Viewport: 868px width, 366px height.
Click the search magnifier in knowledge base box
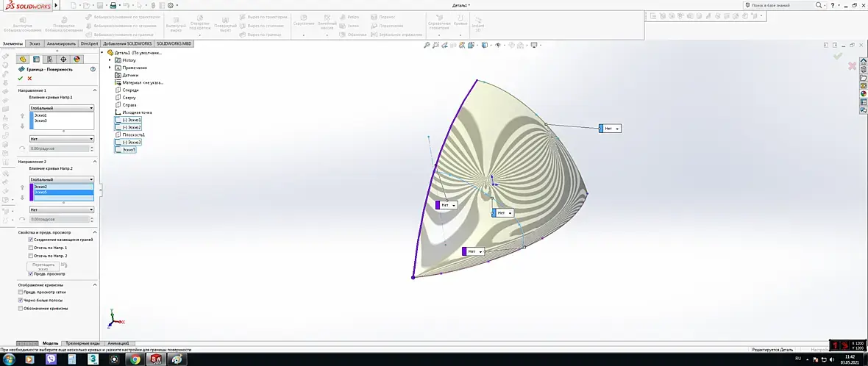[x=819, y=5]
